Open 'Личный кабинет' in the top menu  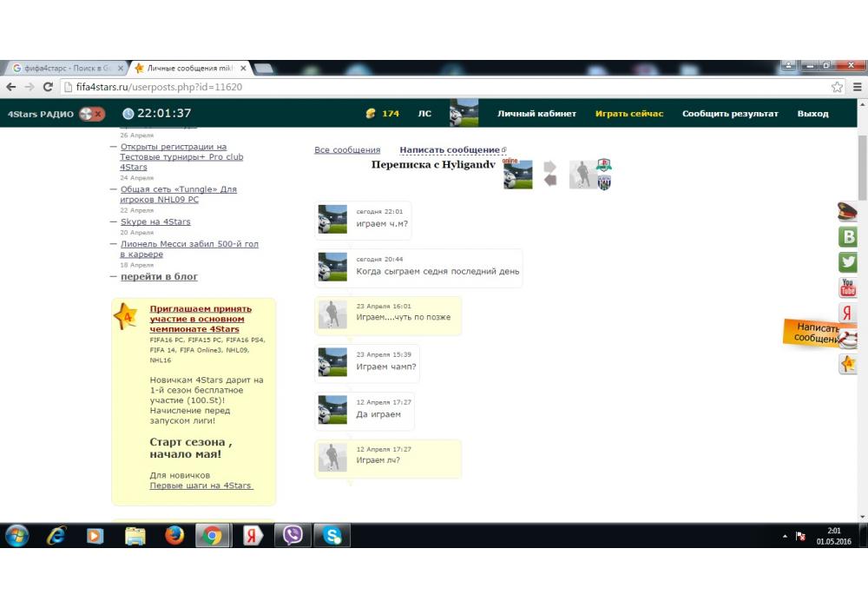(536, 114)
